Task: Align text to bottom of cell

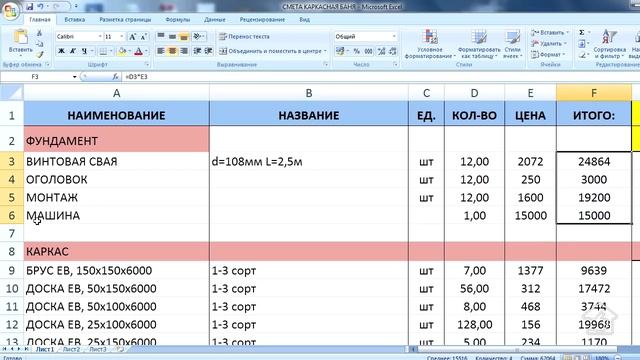Action: point(184,36)
